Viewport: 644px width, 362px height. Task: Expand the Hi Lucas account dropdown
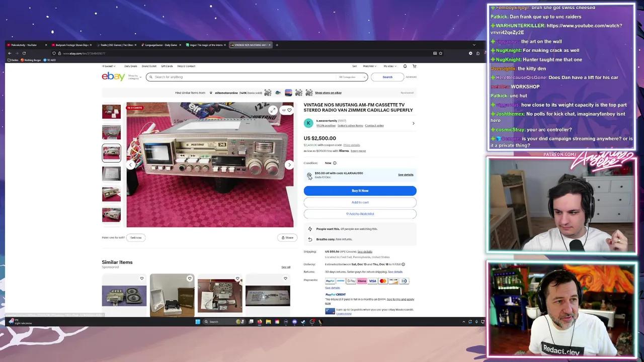click(109, 66)
